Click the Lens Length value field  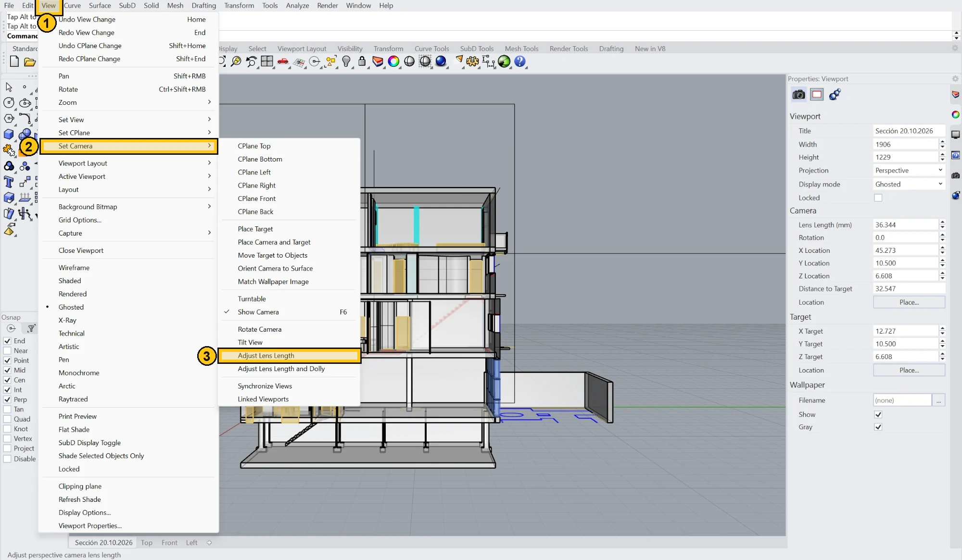coord(905,224)
